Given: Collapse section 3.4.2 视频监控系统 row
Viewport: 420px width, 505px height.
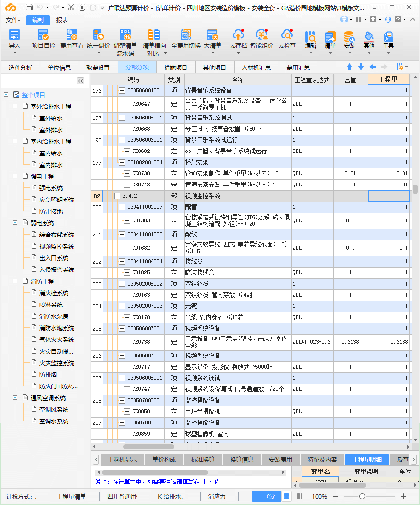Looking at the screenshot, I should (x=117, y=196).
